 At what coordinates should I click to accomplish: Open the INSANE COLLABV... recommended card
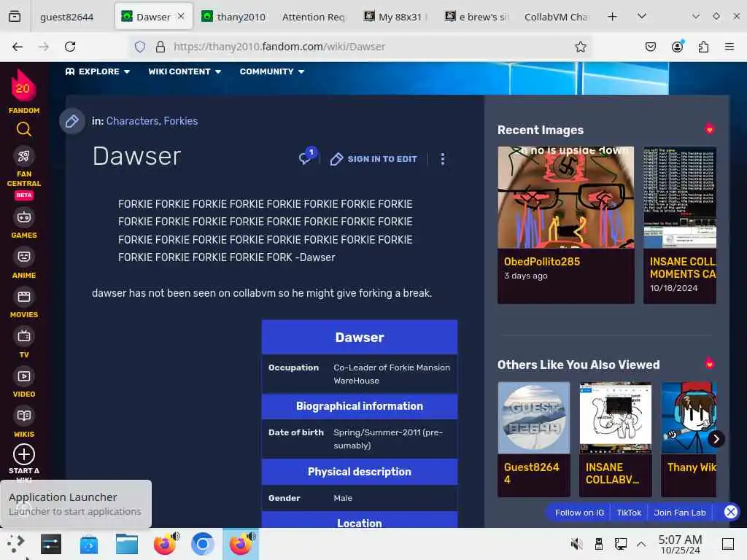[x=616, y=439]
